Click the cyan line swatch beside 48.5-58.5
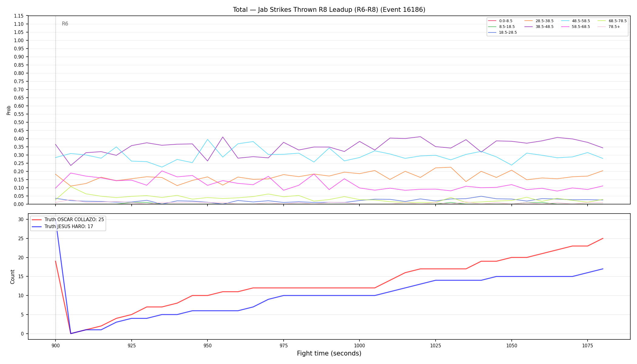 tap(565, 21)
